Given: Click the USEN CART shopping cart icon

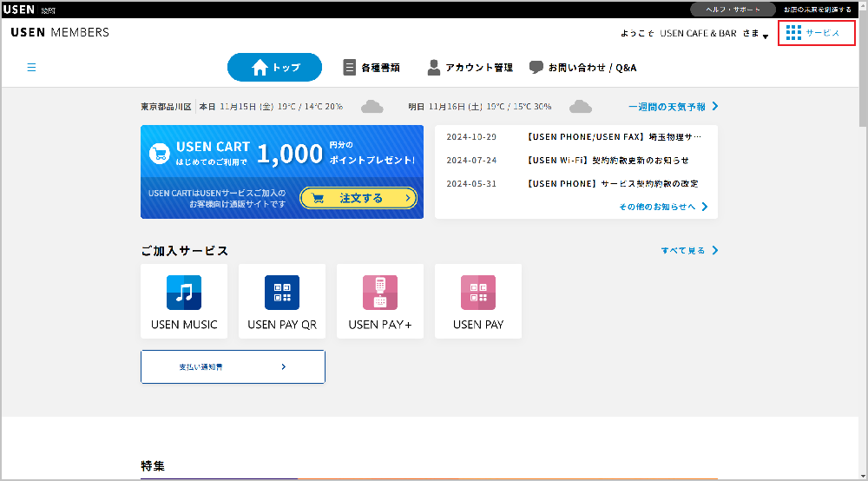Looking at the screenshot, I should pyautogui.click(x=159, y=154).
